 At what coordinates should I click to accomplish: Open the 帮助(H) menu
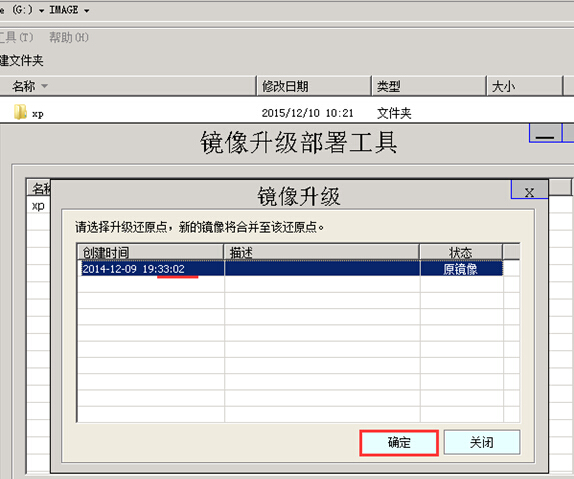pos(69,37)
